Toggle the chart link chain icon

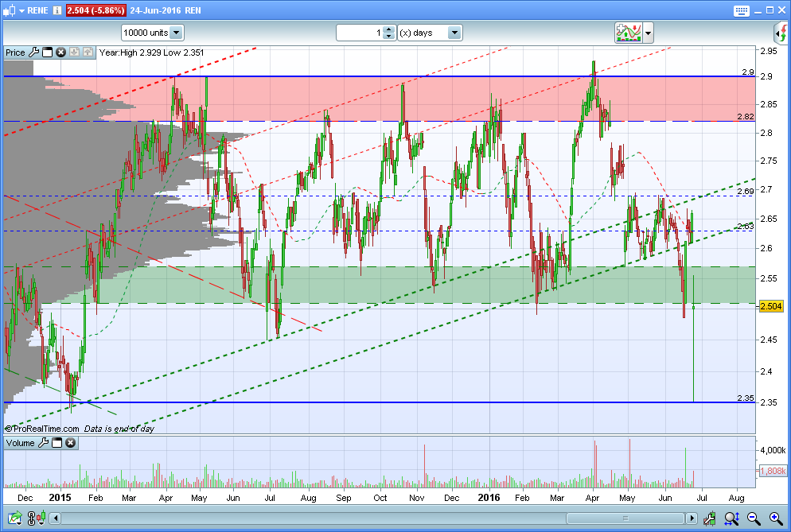[31, 518]
